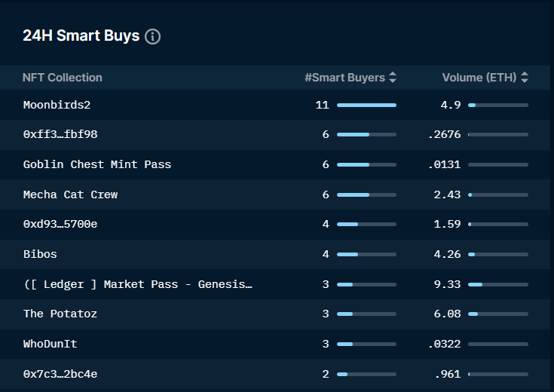The image size is (554, 392).
Task: Click Moonbirds2 smart buyers progress bar
Action: coord(366,105)
